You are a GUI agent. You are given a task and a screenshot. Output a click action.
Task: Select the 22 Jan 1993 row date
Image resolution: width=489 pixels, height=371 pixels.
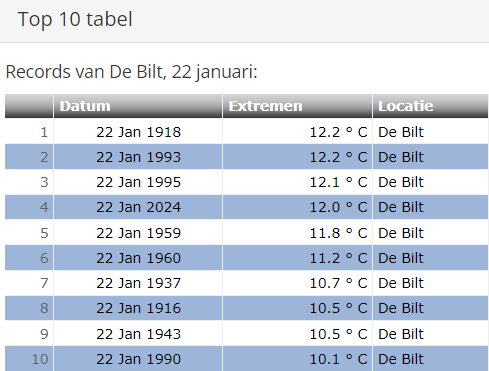pyautogui.click(x=138, y=157)
